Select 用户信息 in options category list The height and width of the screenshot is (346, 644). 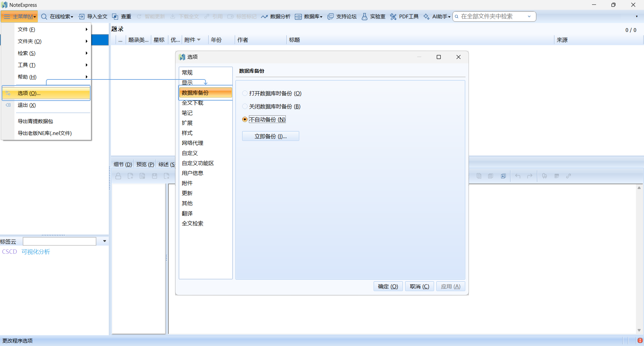[206, 173]
